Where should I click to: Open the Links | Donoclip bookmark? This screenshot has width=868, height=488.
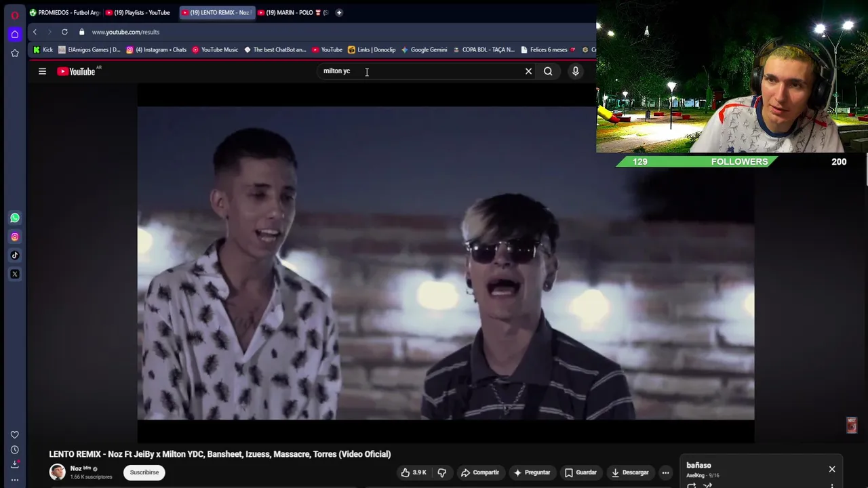pyautogui.click(x=372, y=49)
